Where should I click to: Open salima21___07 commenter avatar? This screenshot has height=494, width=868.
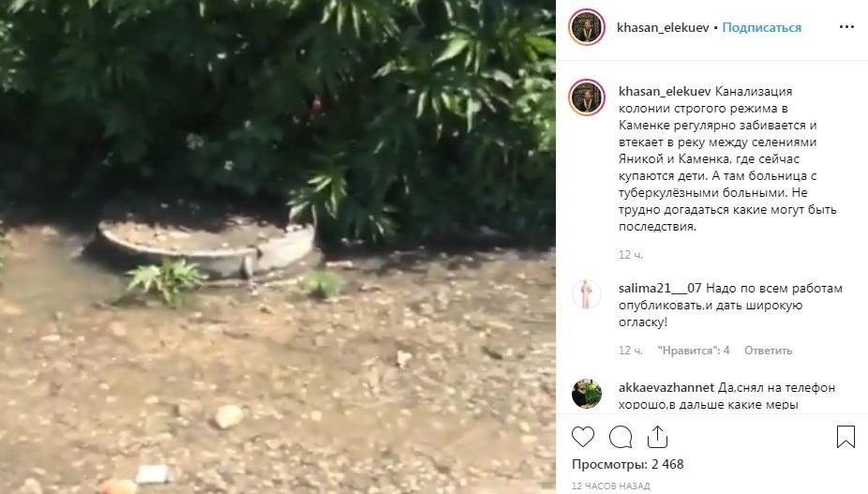pyautogui.click(x=587, y=294)
